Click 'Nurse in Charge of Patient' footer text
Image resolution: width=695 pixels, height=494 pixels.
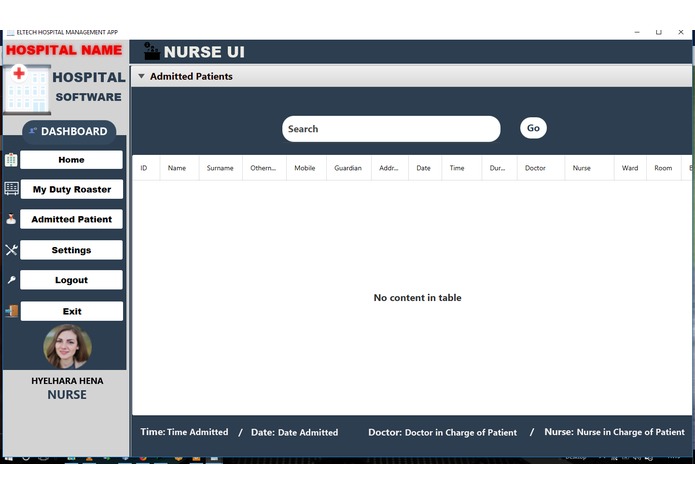pos(631,432)
